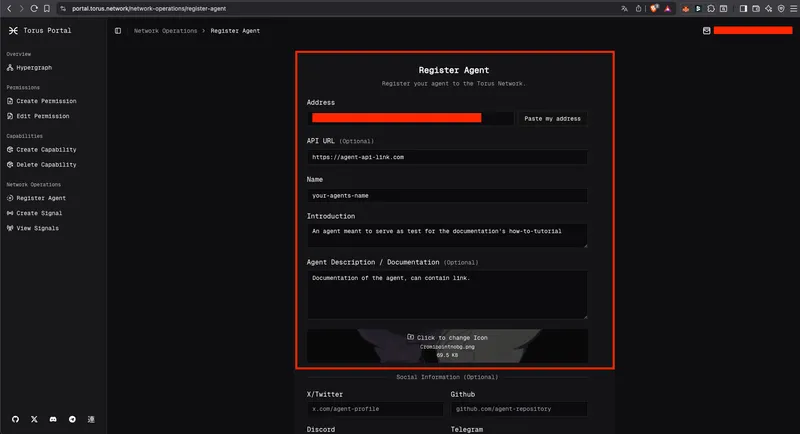The image size is (800, 434).
Task: Toggle the sidebar panel icon near breadcrumb
Action: tap(118, 31)
